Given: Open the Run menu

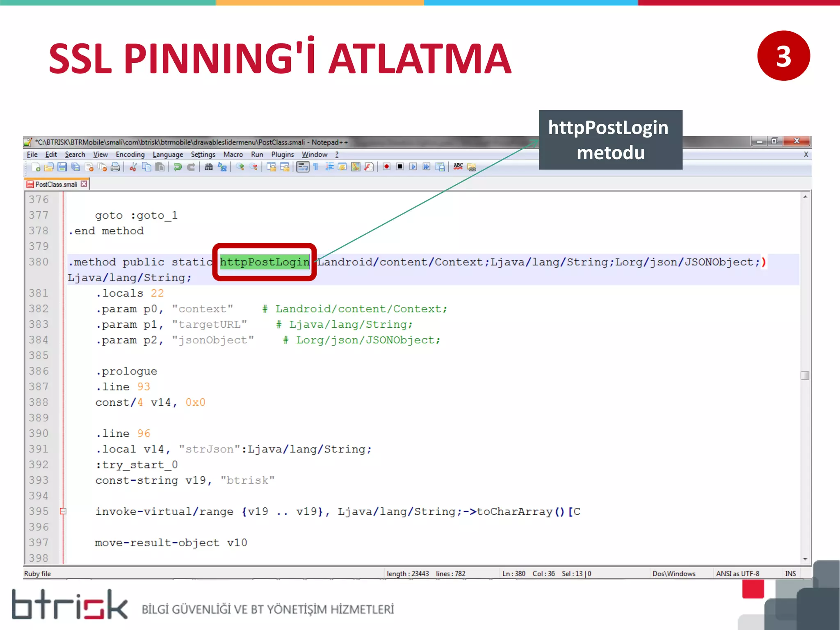Looking at the screenshot, I should [x=257, y=155].
